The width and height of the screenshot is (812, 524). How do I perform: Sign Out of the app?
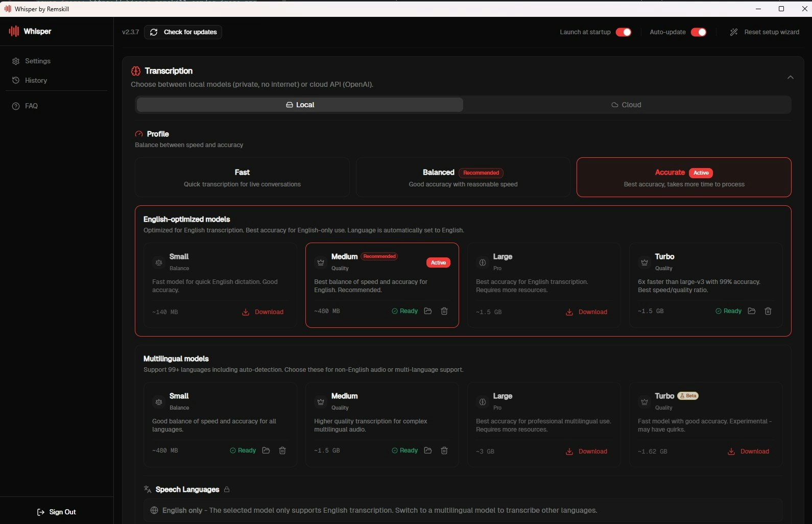click(57, 512)
